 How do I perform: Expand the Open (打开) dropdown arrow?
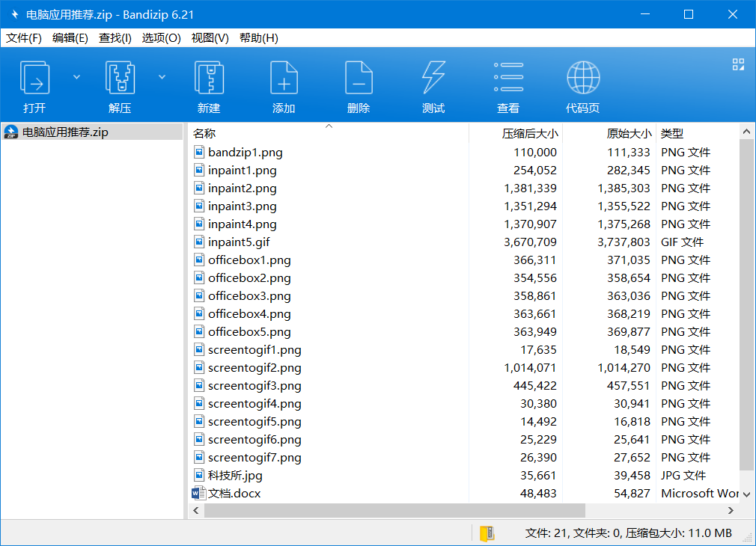(76, 77)
